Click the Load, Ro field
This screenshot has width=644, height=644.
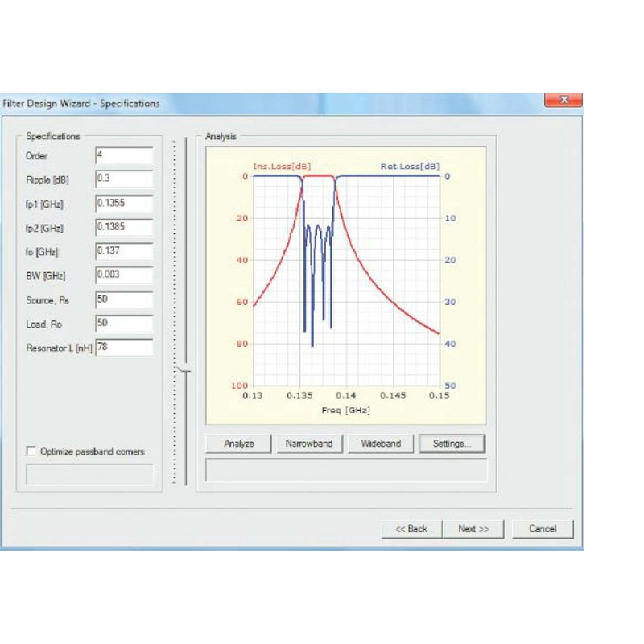(124, 324)
